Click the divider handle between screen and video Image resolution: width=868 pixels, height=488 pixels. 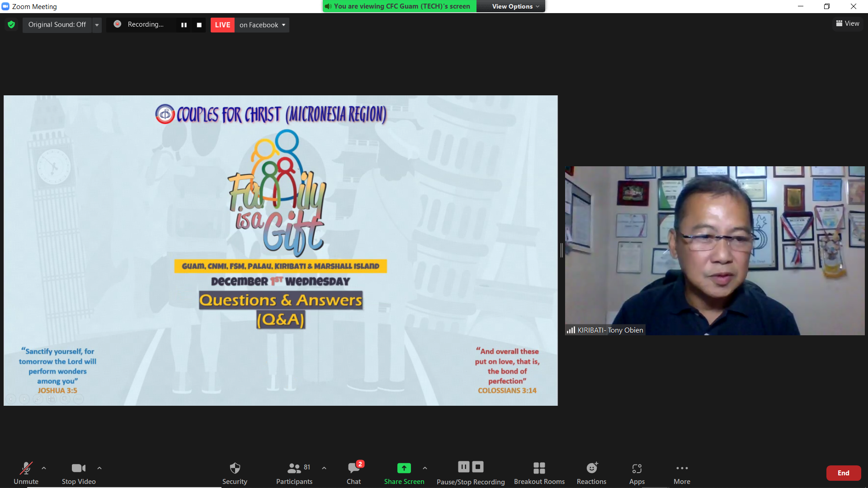pos(561,250)
